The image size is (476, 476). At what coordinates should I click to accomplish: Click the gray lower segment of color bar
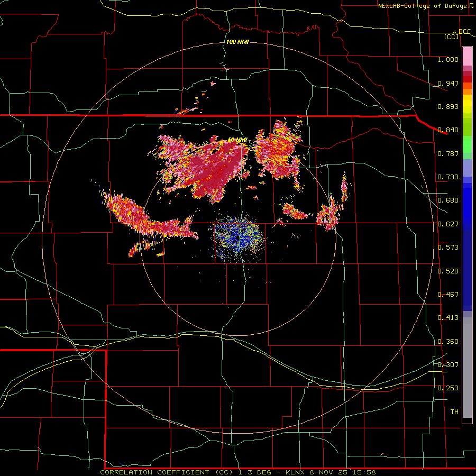coord(467,368)
